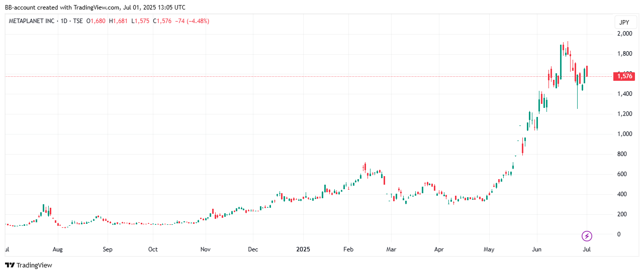Screen dimensions: 644x274
Task: Click the 200 price axis label
Action: click(x=622, y=214)
